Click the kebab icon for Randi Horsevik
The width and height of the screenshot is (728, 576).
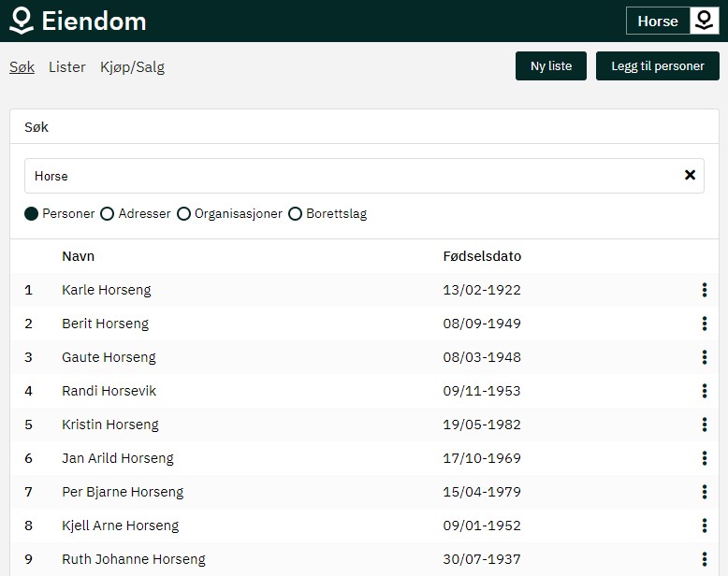(x=704, y=391)
